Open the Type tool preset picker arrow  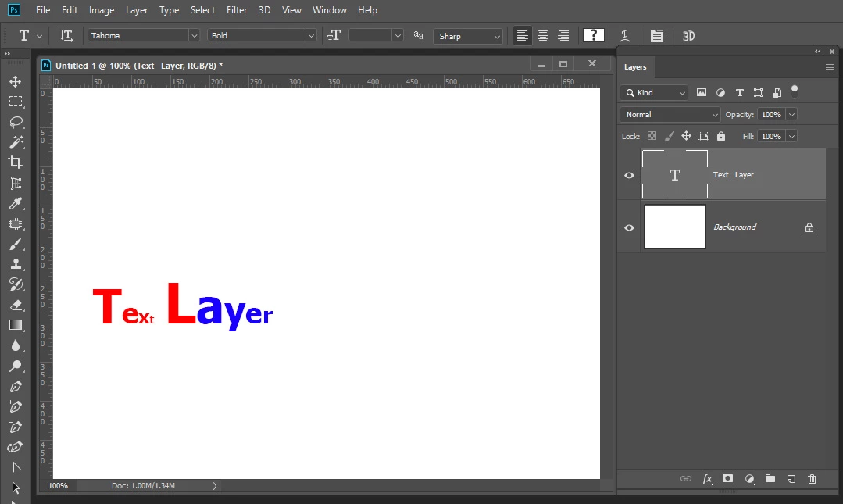click(x=39, y=36)
